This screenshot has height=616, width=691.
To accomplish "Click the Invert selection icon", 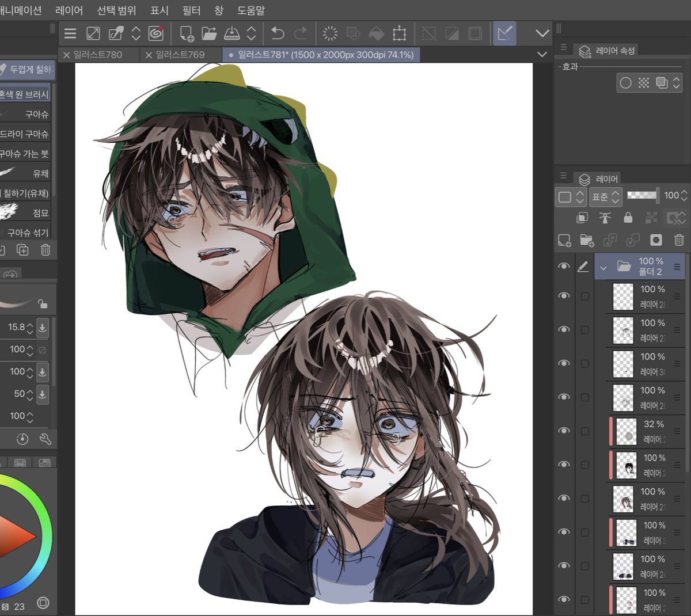I will tap(452, 34).
